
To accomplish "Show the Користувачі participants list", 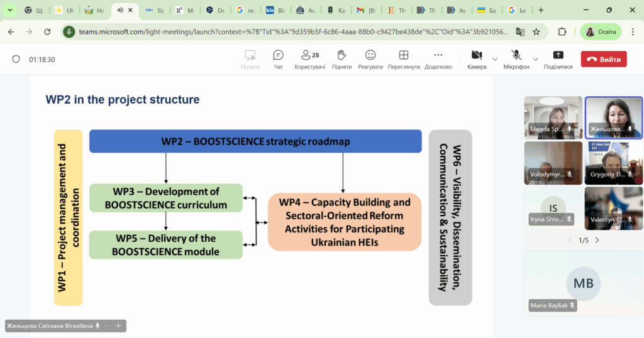I will click(x=310, y=59).
